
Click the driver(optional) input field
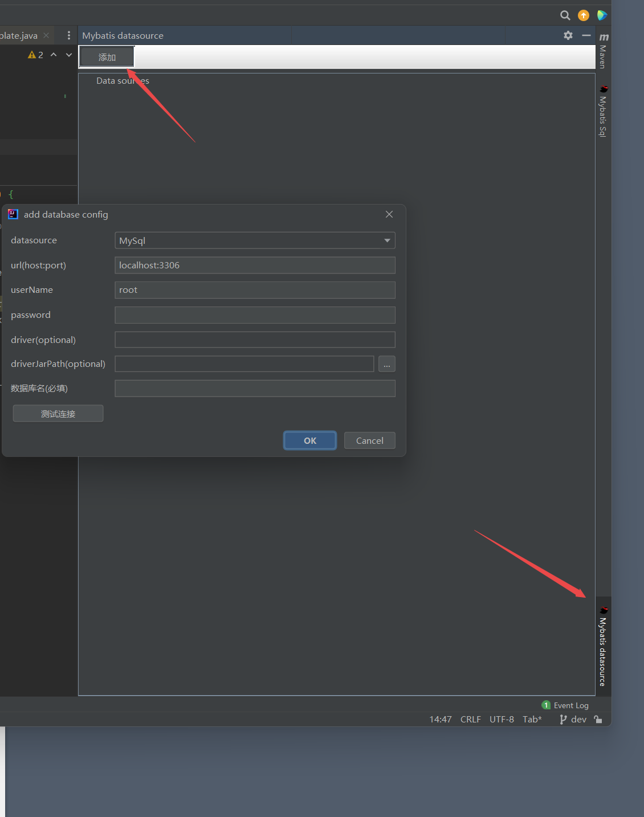tap(255, 340)
